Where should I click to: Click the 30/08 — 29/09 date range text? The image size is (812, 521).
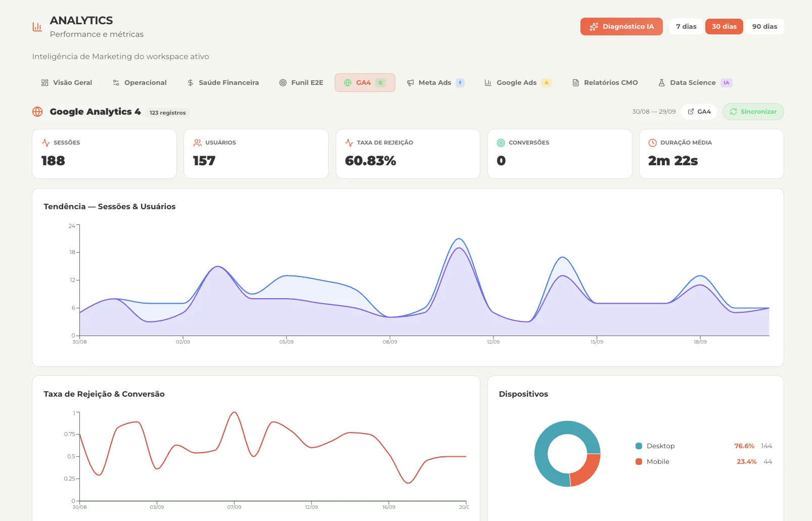click(654, 112)
